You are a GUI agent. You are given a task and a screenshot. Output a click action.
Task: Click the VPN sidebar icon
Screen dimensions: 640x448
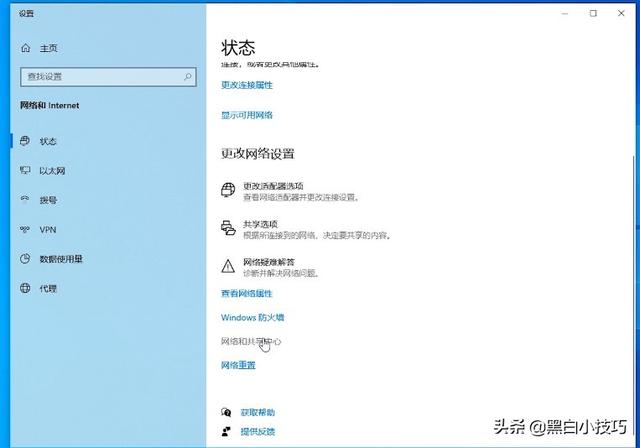[25, 229]
